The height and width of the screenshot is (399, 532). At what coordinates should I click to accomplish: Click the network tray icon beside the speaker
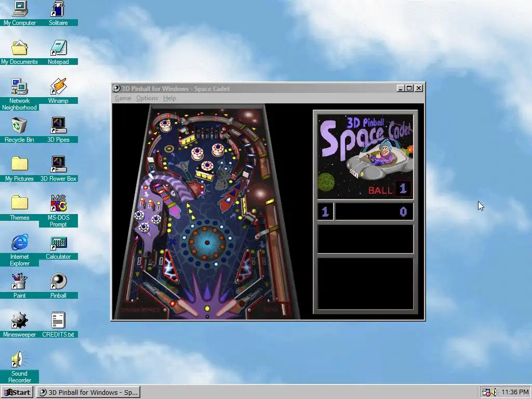486,392
